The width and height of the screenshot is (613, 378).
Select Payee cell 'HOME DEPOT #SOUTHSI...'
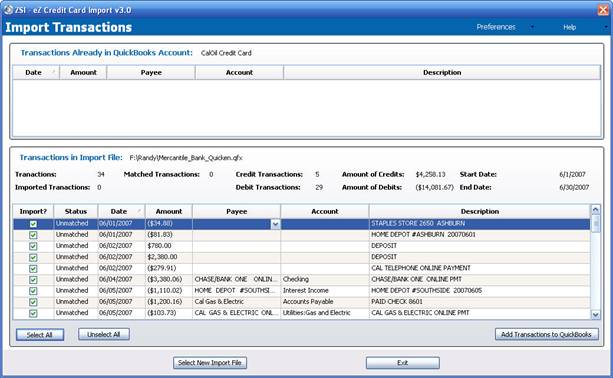tap(236, 290)
